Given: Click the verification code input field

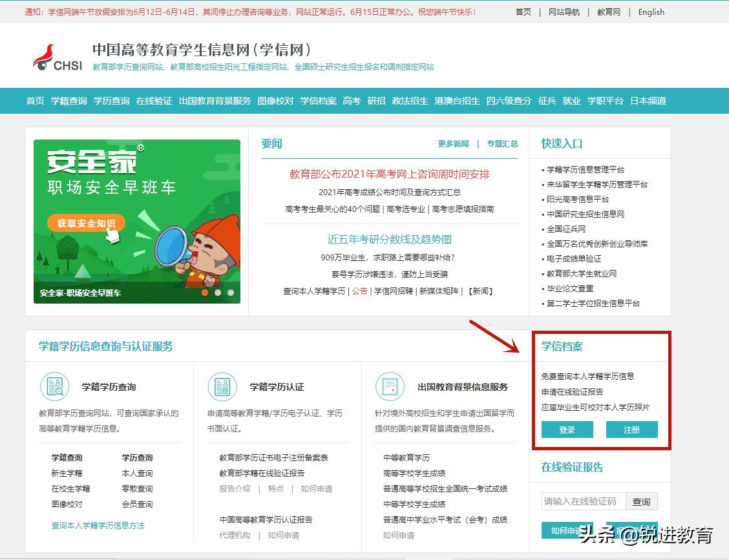Looking at the screenshot, I should point(582,501).
